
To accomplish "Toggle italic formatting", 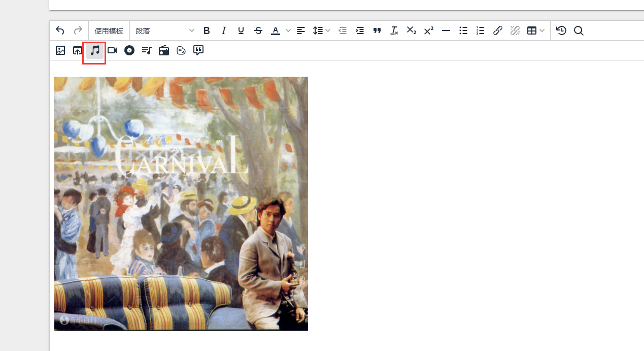I will point(224,31).
